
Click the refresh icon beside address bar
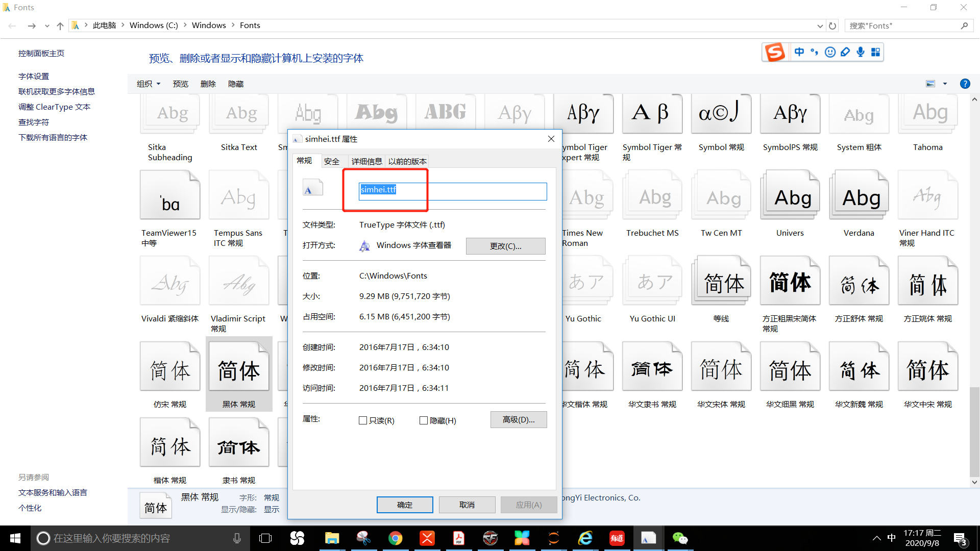832,26
